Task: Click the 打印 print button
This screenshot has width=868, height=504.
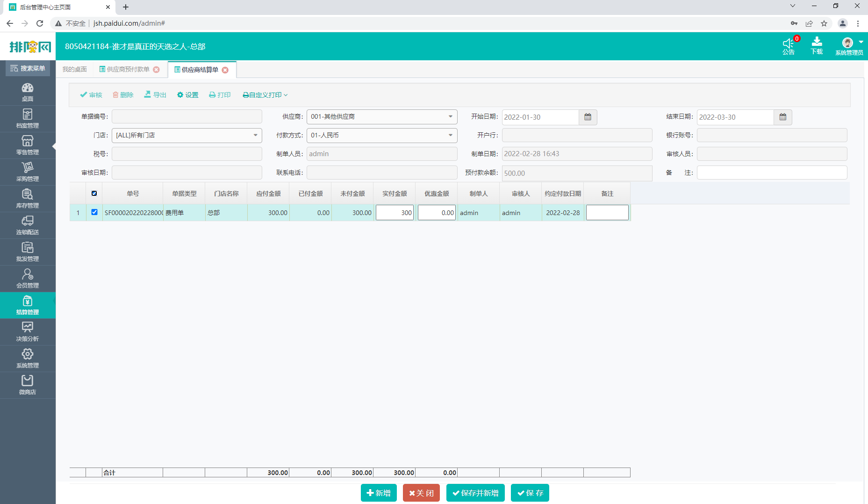Action: tap(220, 95)
